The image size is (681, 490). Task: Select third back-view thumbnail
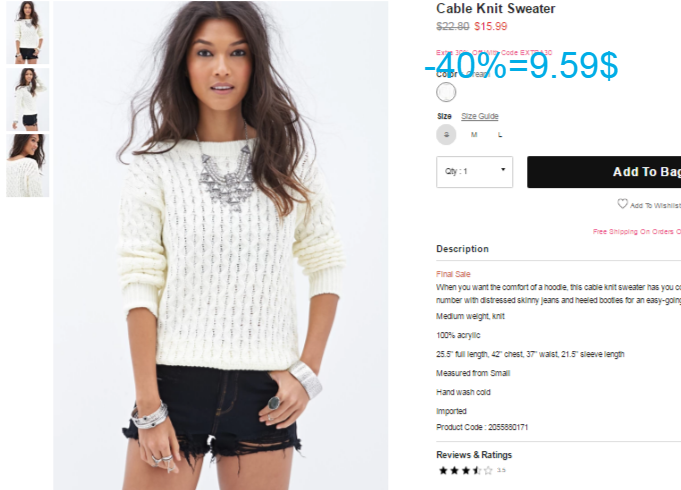[27, 166]
